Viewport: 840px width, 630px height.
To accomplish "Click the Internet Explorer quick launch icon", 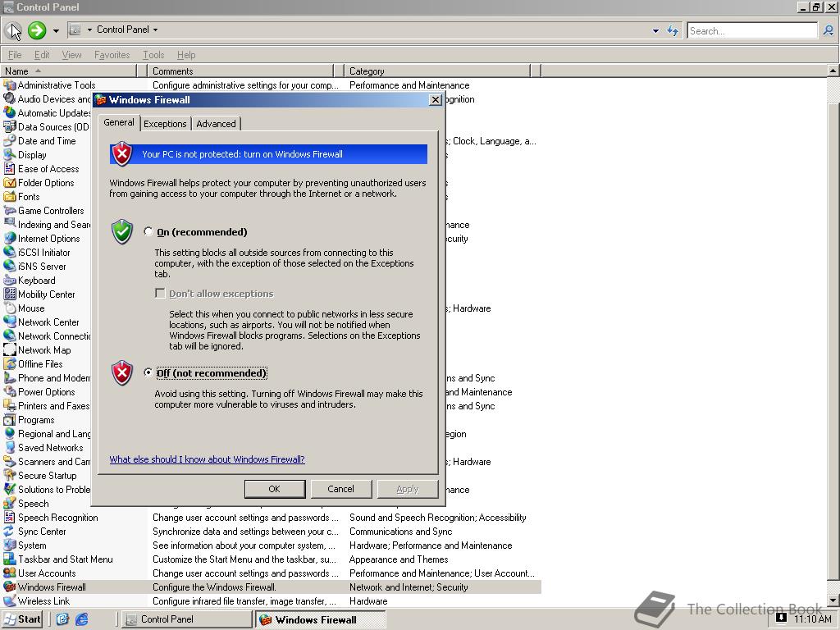I will pyautogui.click(x=81, y=619).
